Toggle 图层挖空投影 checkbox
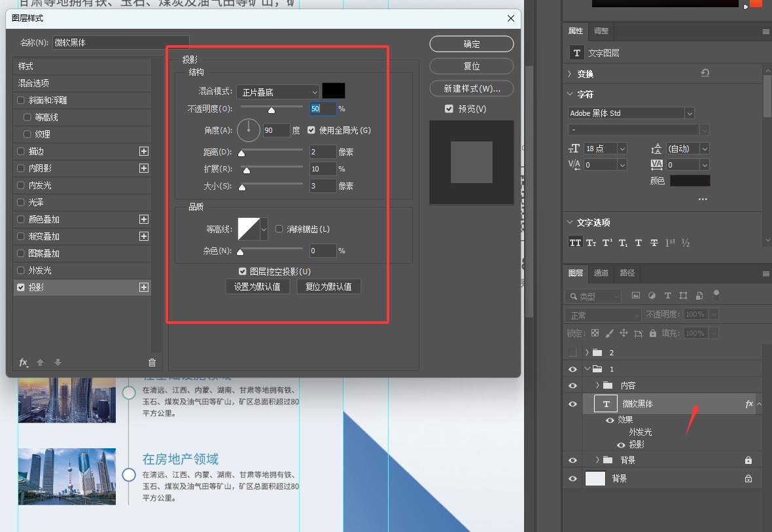The width and height of the screenshot is (772, 532). point(242,272)
